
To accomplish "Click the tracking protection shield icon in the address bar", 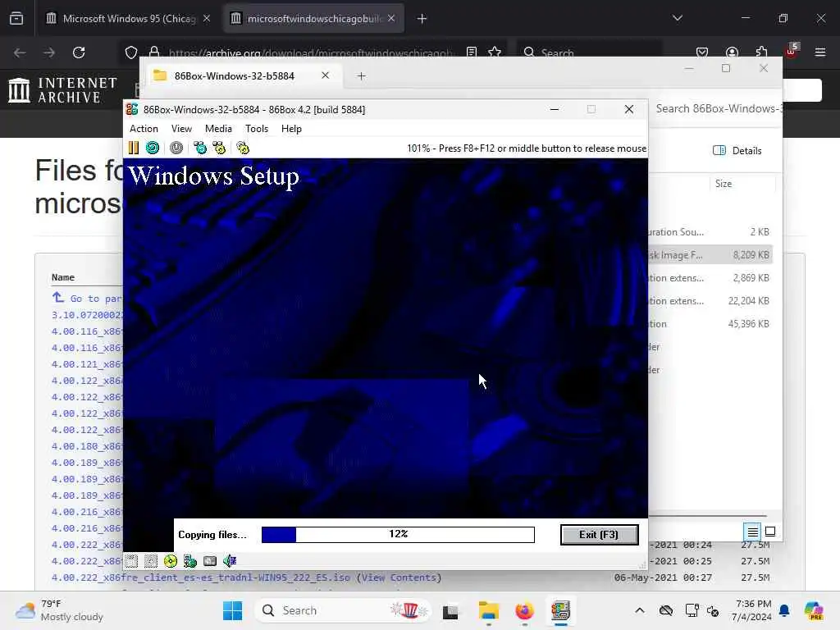I will pos(131,52).
